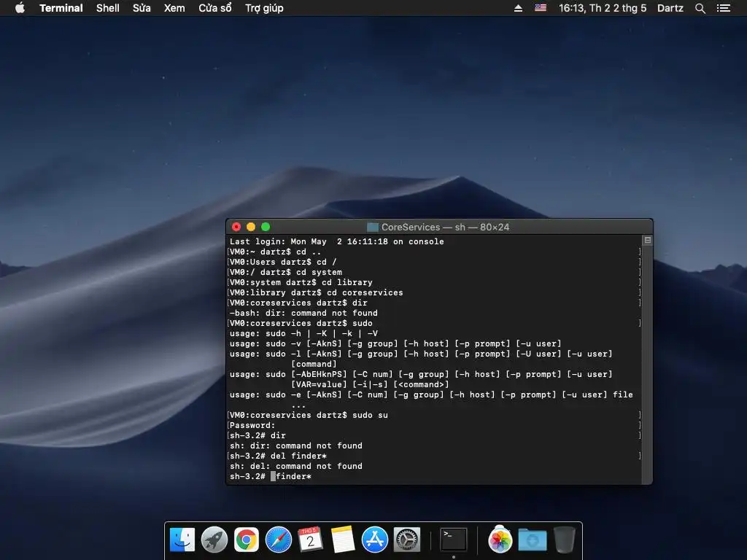Click the 'Password:' prompt line

[x=252, y=425]
